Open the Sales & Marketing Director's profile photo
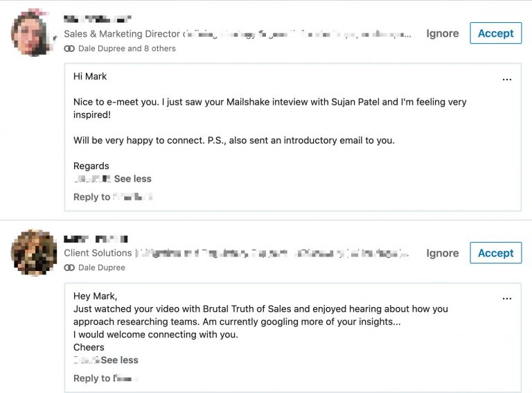This screenshot has height=393, width=532. tap(33, 33)
